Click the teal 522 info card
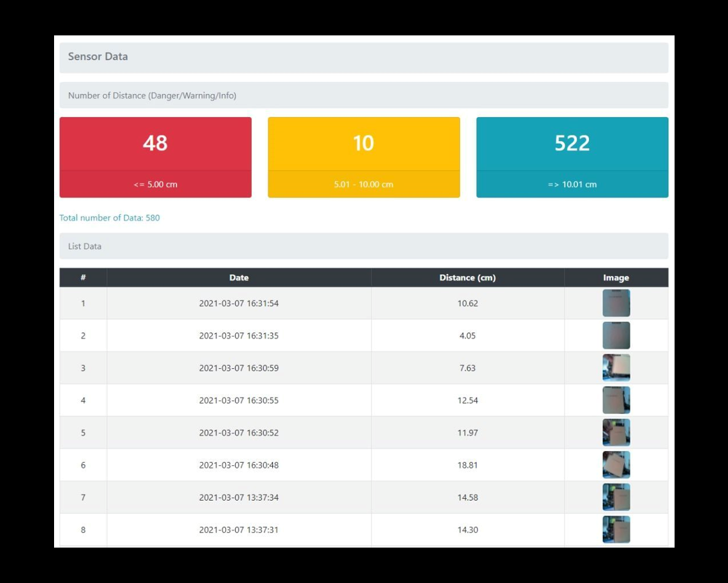Viewport: 728px width, 583px height. click(x=572, y=143)
